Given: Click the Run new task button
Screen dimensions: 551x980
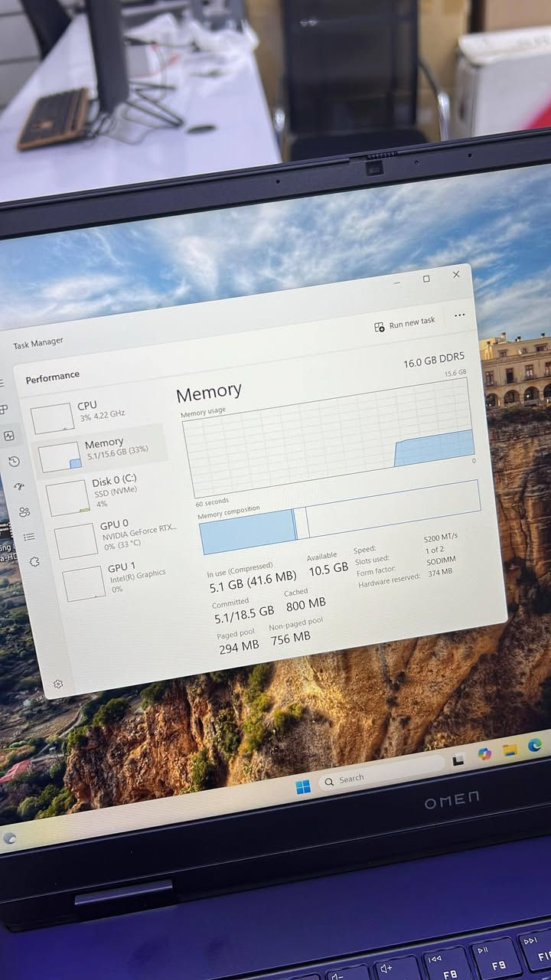Looking at the screenshot, I should (x=405, y=325).
